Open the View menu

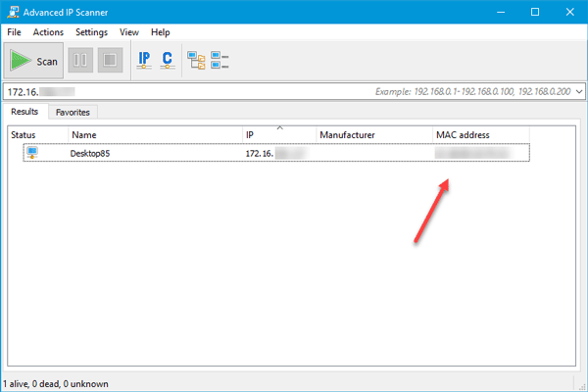click(x=129, y=32)
